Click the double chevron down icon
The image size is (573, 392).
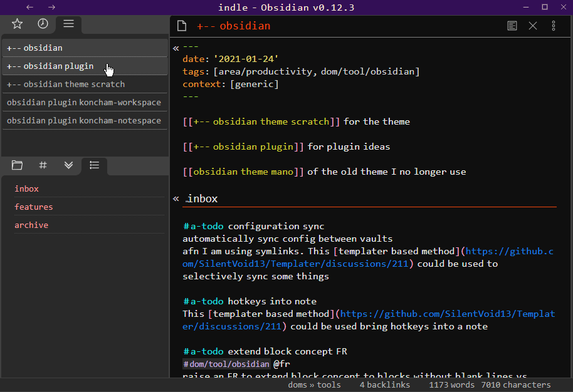coord(68,165)
